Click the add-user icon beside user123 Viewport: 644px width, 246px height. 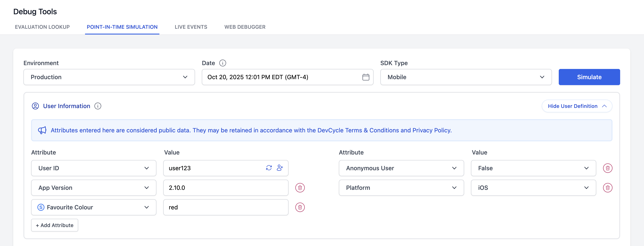[280, 168]
